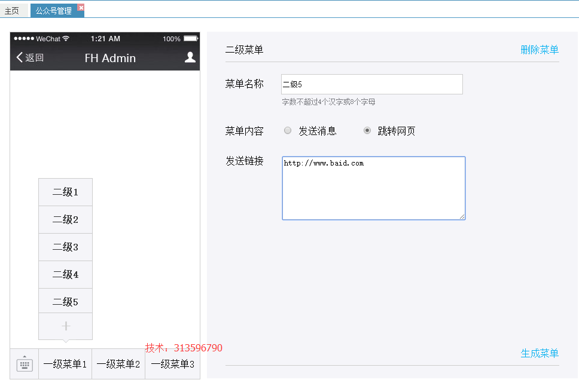
Task: Select submenu item 二级5
Action: (65, 302)
